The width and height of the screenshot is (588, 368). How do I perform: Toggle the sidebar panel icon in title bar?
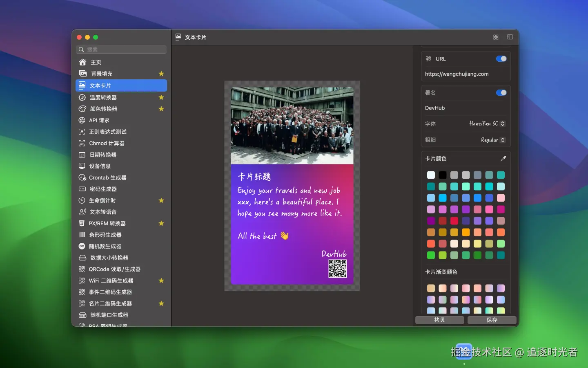[510, 37]
